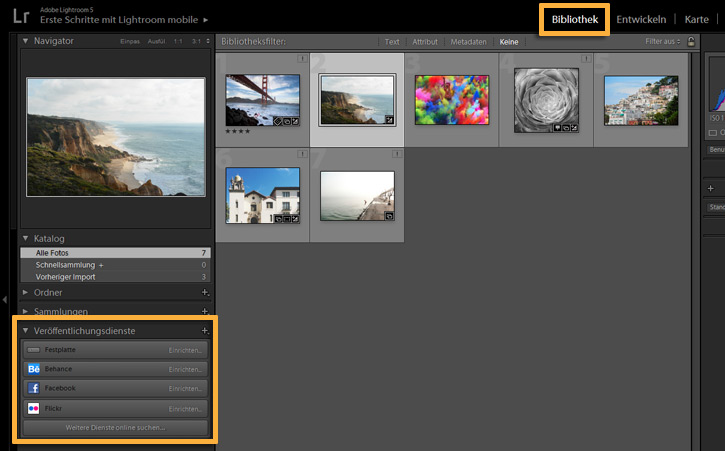
Task: Enable the Metadaten library filter
Action: pos(468,42)
